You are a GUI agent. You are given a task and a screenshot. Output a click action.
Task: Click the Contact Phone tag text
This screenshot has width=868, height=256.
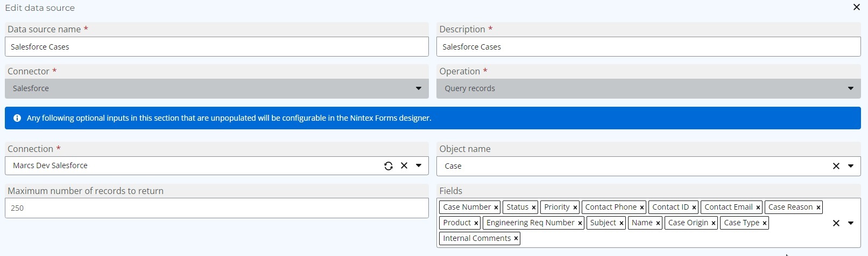611,207
